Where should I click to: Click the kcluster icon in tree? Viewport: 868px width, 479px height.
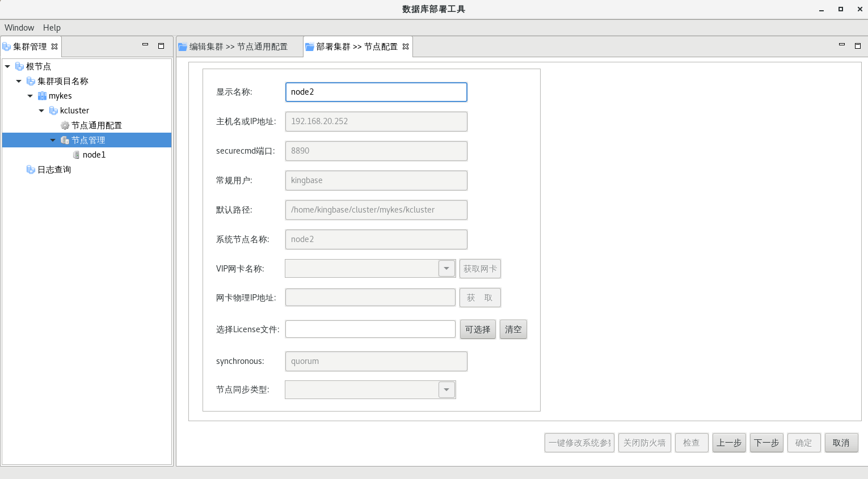coord(53,111)
